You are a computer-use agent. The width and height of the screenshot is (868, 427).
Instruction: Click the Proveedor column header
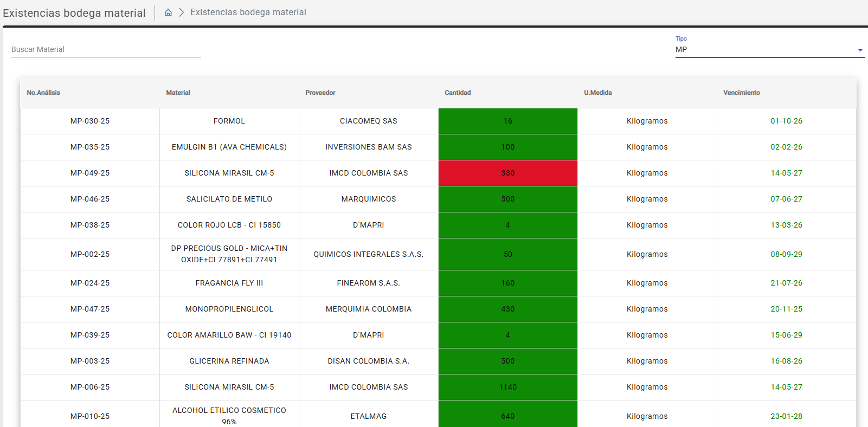click(320, 93)
